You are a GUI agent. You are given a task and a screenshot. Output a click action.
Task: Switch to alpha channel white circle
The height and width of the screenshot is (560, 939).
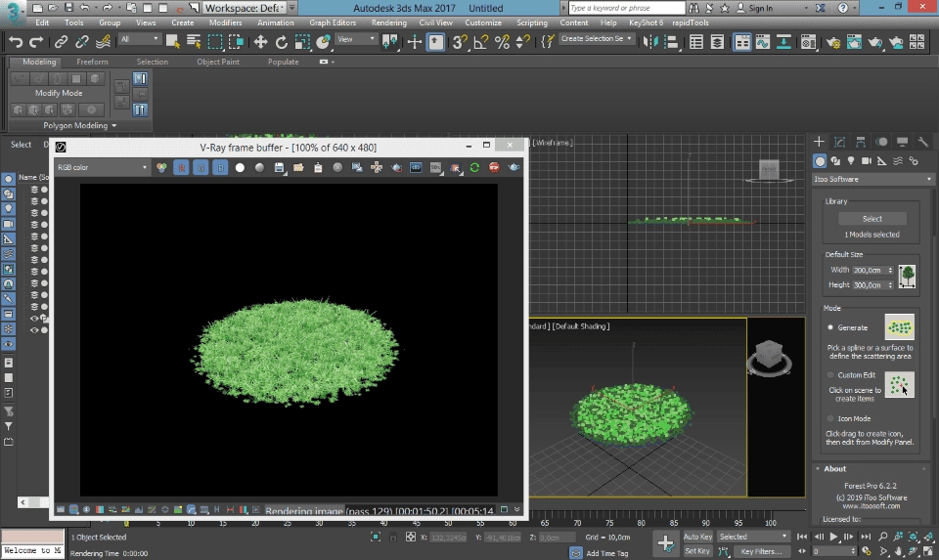(x=240, y=167)
